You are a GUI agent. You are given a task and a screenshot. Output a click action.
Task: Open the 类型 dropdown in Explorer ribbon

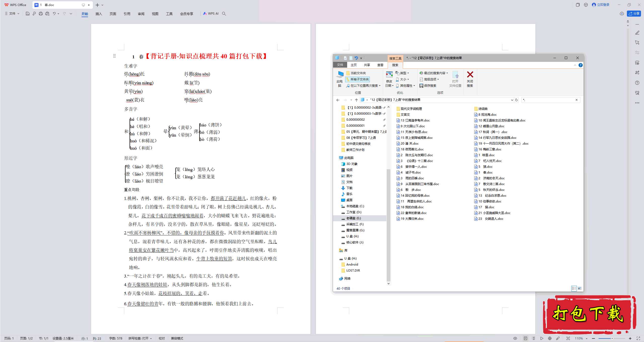click(x=402, y=73)
